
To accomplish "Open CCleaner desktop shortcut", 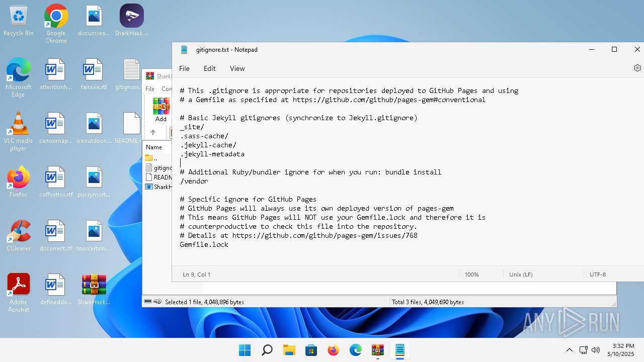I will coord(19,236).
